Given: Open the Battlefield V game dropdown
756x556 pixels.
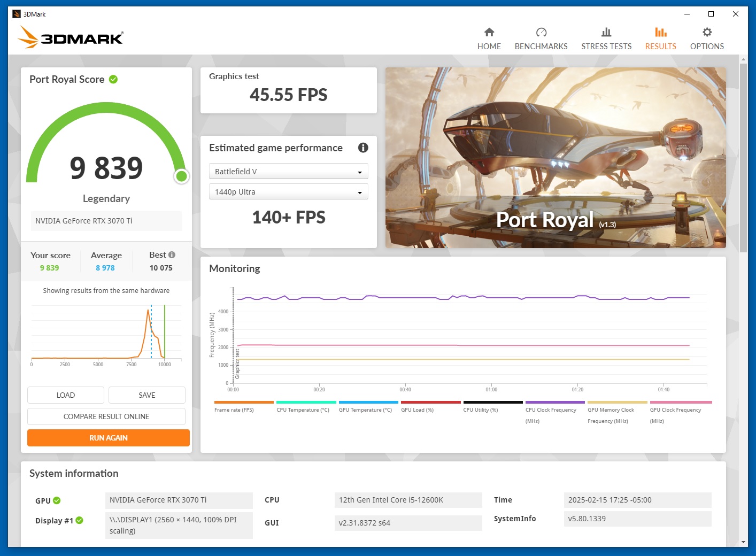Looking at the screenshot, I should pos(289,171).
